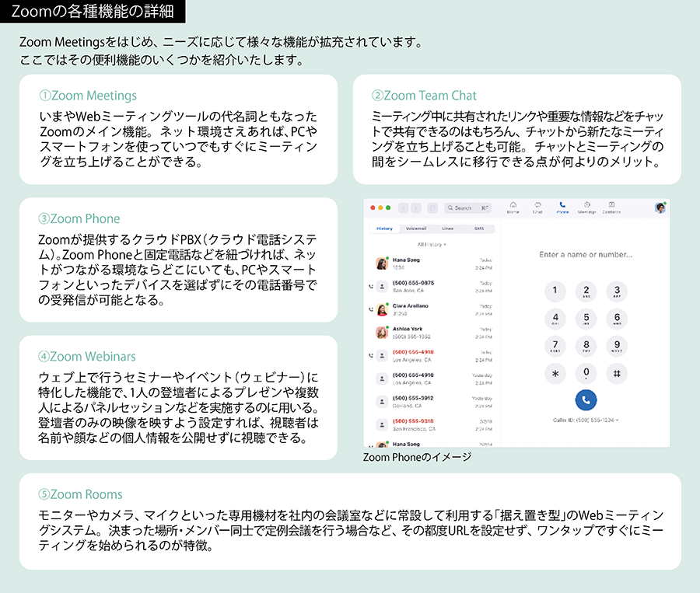Click the Enter a name or number field

[x=585, y=254]
